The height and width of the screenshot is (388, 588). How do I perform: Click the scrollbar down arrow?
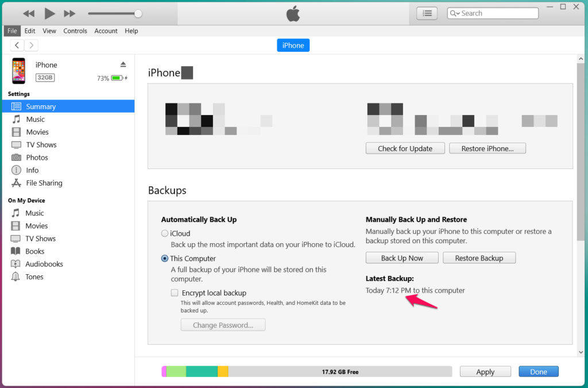pyautogui.click(x=581, y=352)
